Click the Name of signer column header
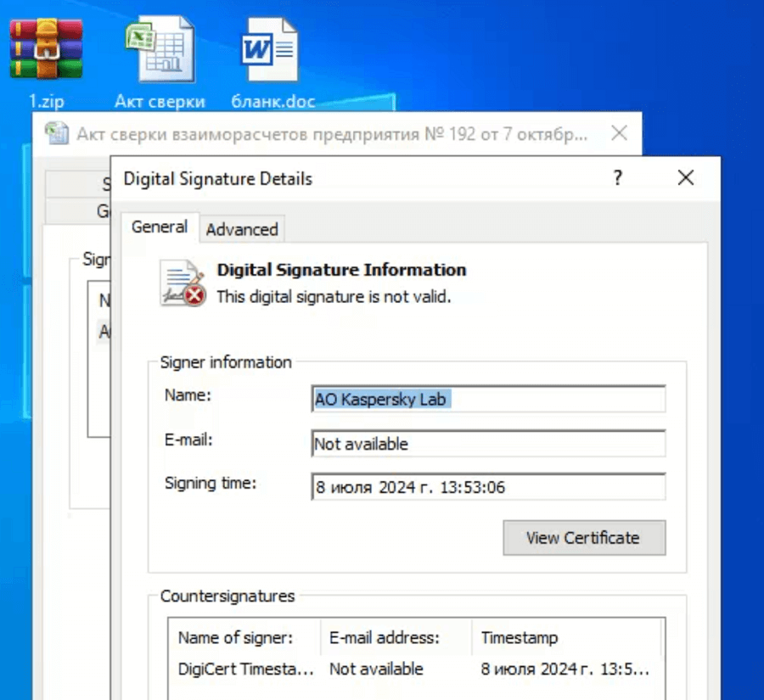Image resolution: width=764 pixels, height=700 pixels. 235,638
